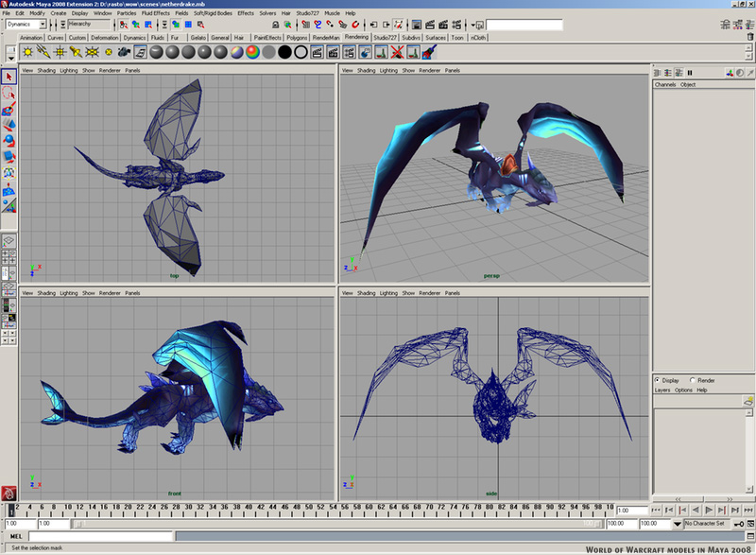Click the MEL command line input
This screenshot has width=756, height=555.
[x=100, y=536]
